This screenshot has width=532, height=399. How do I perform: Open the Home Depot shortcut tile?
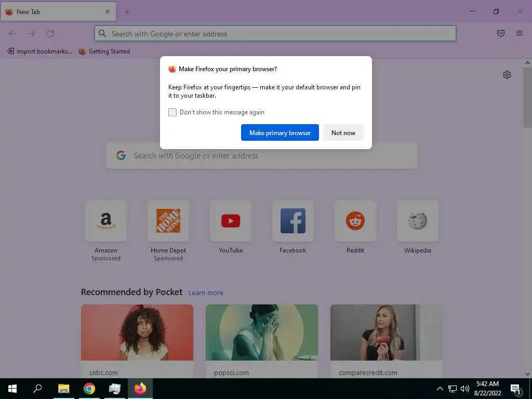tap(168, 221)
